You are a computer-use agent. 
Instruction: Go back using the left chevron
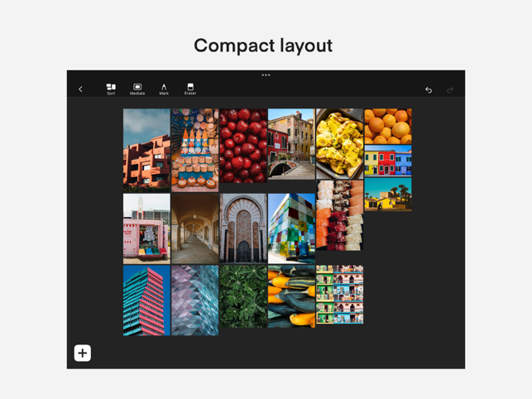[x=80, y=89]
